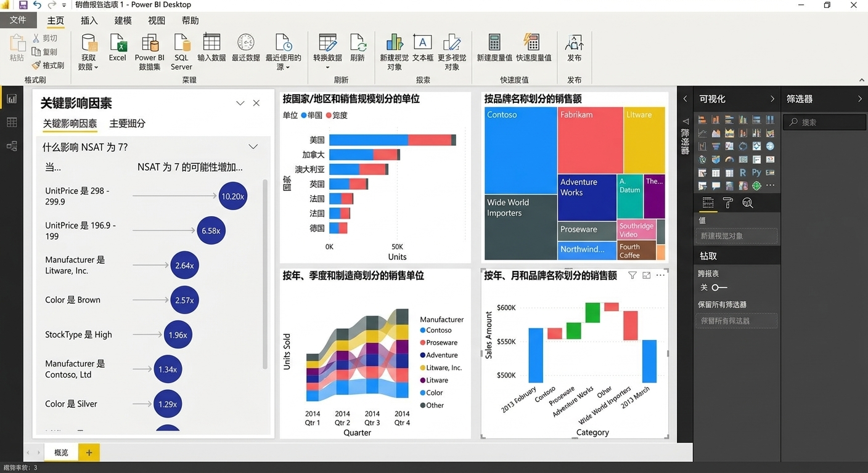
Task: Add a new page with plus button
Action: 89,453
